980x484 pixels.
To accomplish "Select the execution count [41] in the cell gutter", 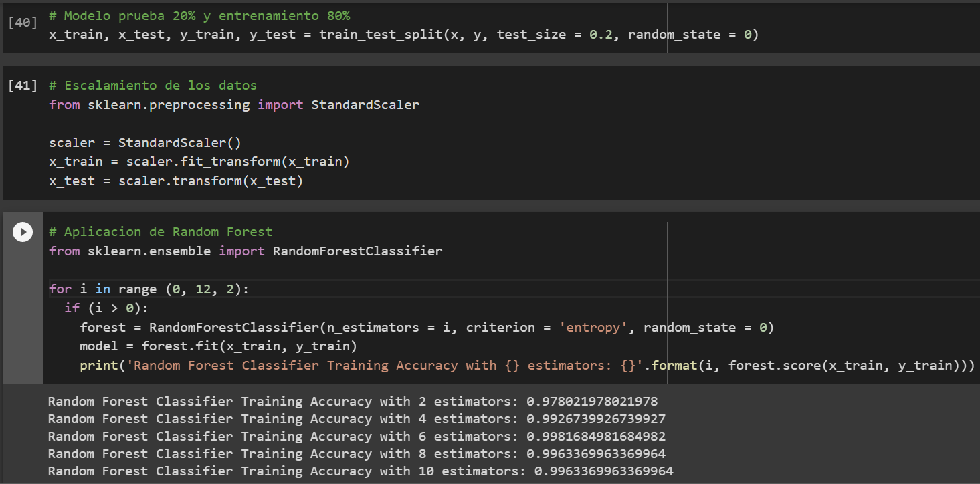I will click(x=22, y=85).
